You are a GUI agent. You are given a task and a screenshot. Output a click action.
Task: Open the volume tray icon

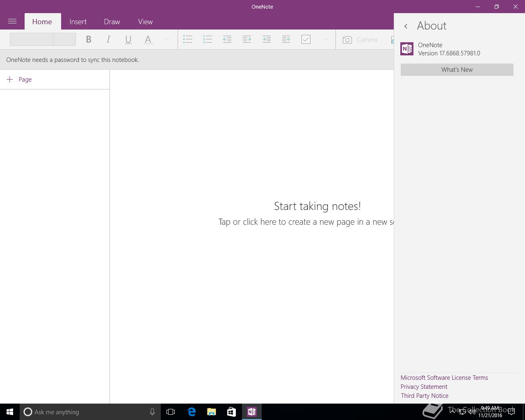(472, 412)
